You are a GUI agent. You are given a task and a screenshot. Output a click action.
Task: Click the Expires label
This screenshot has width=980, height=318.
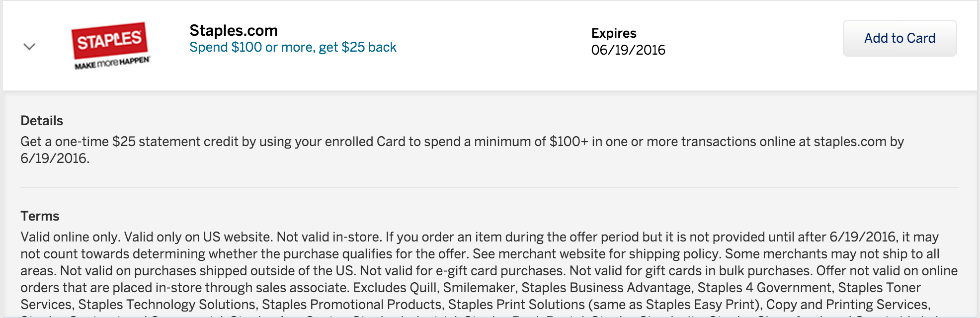614,33
